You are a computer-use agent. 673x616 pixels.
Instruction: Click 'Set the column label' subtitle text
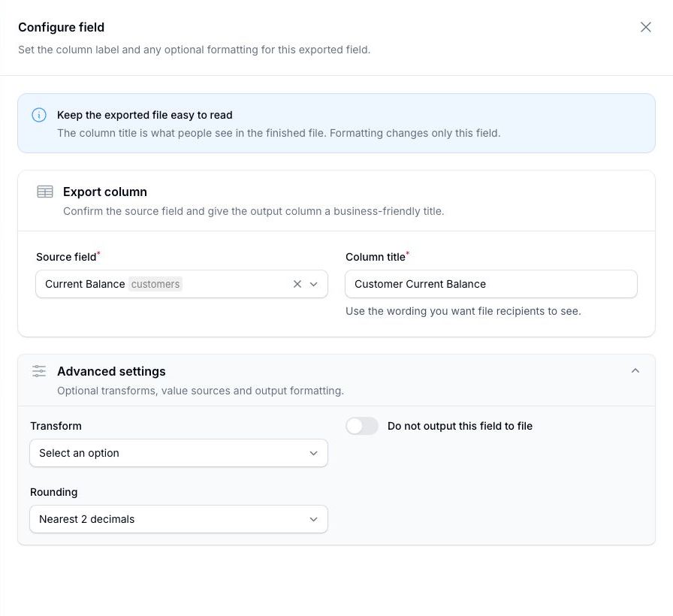(x=194, y=50)
